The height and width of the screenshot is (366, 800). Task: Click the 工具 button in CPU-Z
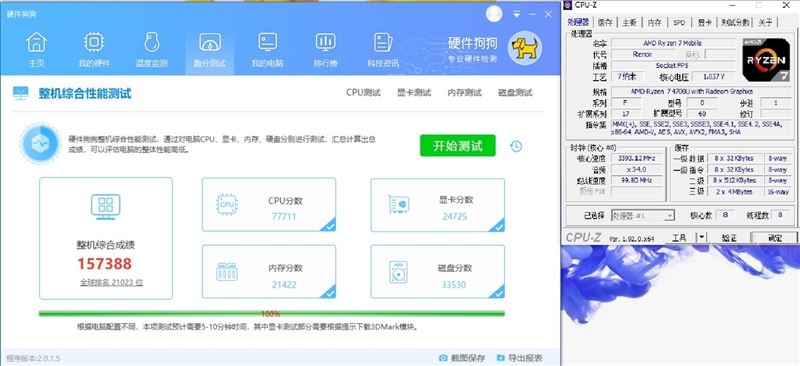pos(679,238)
